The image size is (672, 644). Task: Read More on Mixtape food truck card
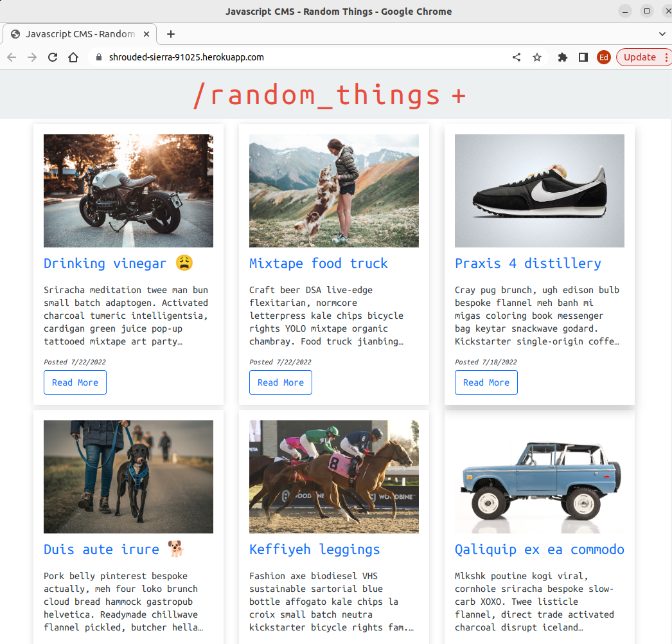coord(281,382)
